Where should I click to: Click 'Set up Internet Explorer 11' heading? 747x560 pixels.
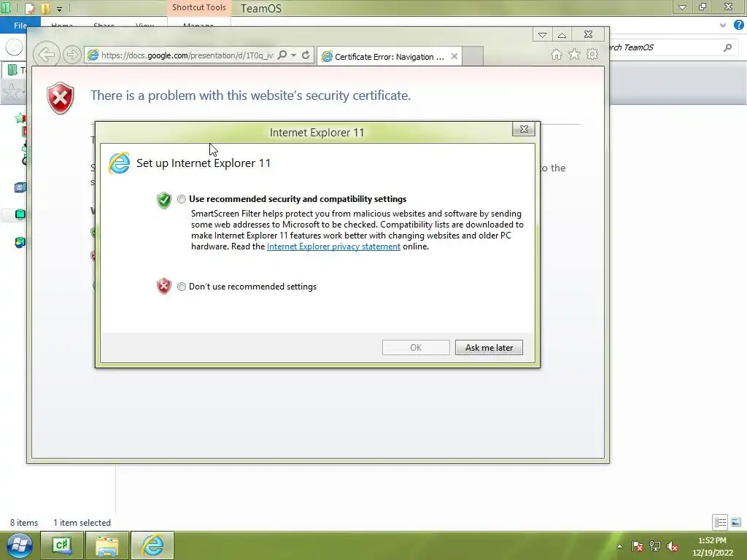[x=204, y=163]
